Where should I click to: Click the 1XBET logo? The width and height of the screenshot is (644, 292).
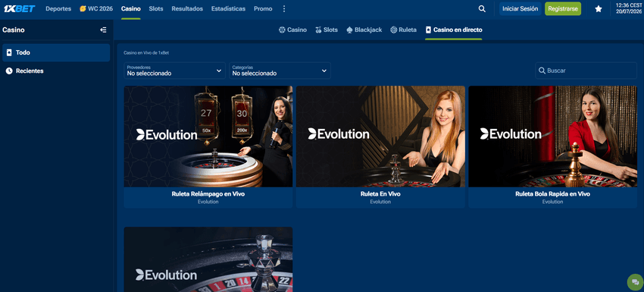(x=19, y=8)
